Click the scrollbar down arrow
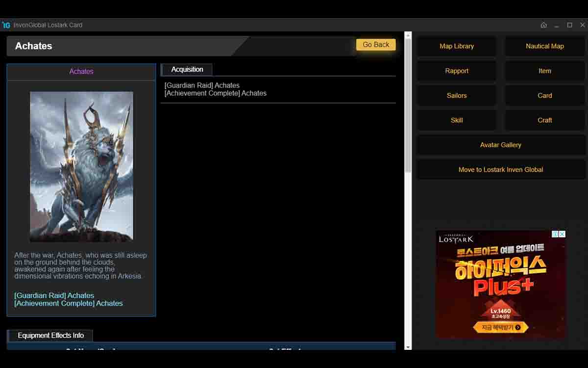Viewport: 588px width, 368px height. click(x=408, y=347)
